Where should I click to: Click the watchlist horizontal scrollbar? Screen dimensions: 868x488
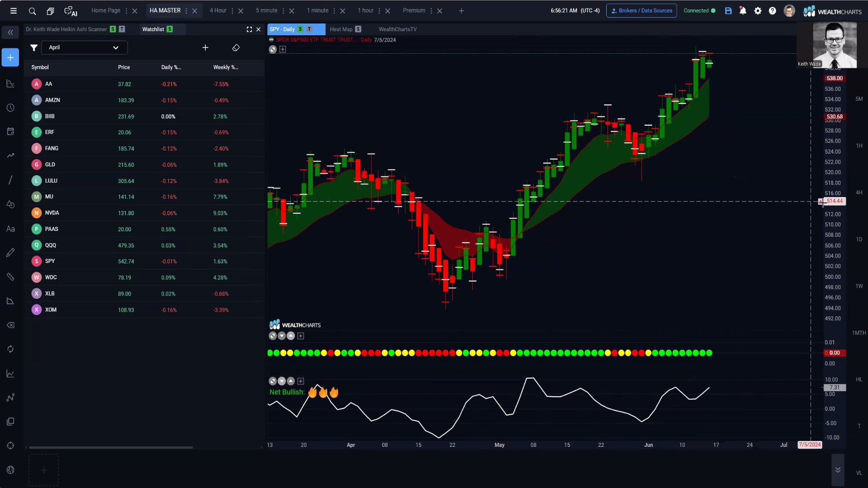tap(111, 447)
